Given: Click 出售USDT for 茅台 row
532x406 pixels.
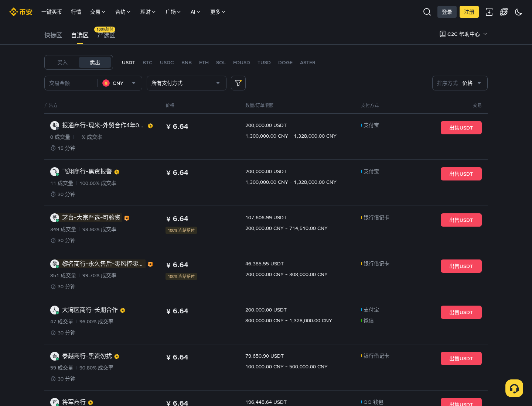Looking at the screenshot, I should pos(461,220).
